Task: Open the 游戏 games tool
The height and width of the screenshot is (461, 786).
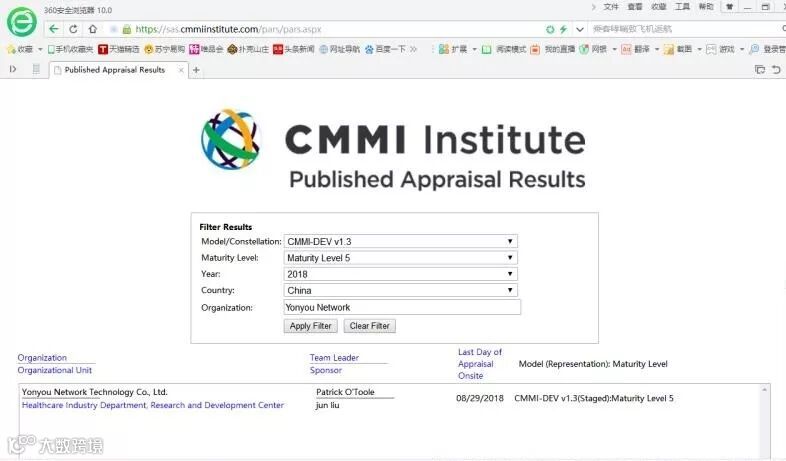Action: [720, 49]
